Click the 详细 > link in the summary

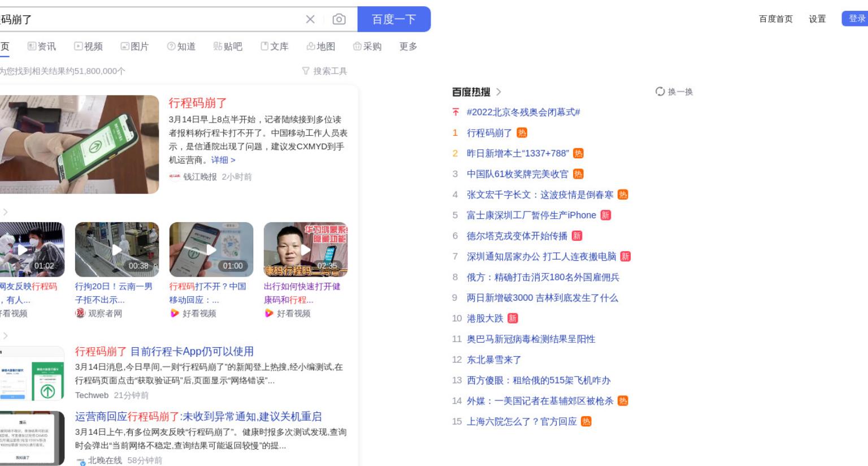(x=223, y=160)
